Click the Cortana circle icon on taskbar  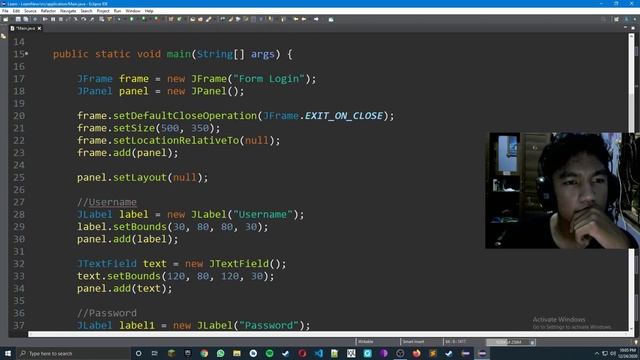coord(138,353)
